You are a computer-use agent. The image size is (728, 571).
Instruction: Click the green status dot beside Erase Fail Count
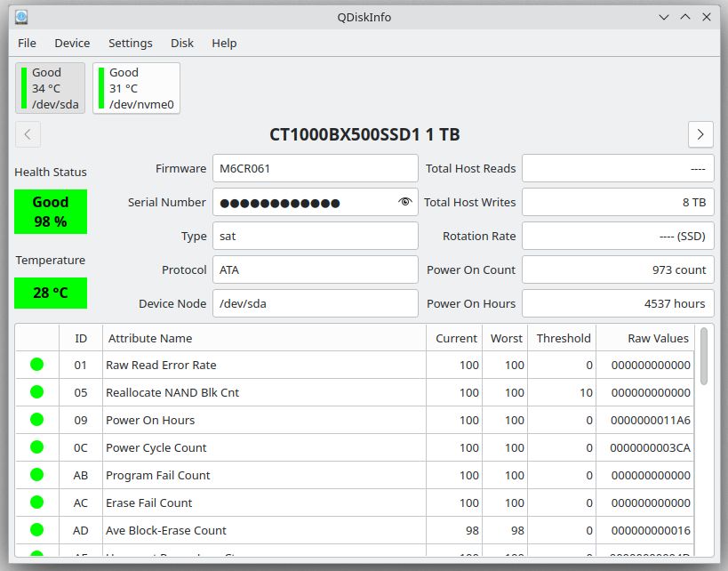pos(36,503)
